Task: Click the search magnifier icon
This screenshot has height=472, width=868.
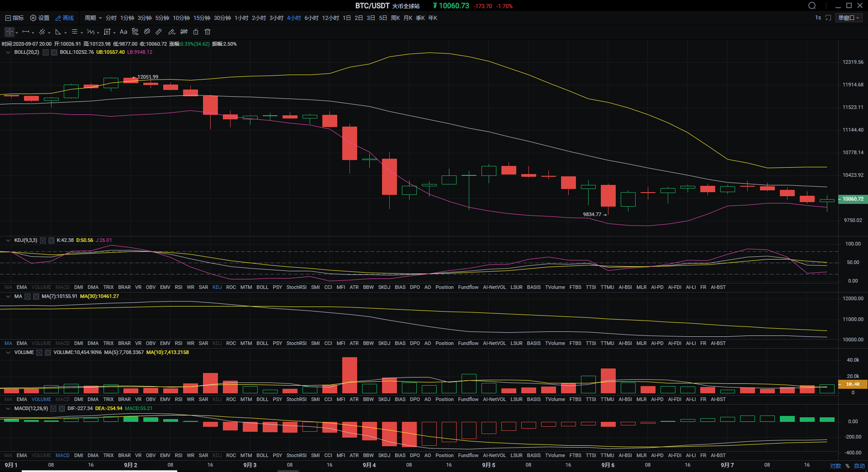Action: pyautogui.click(x=812, y=6)
